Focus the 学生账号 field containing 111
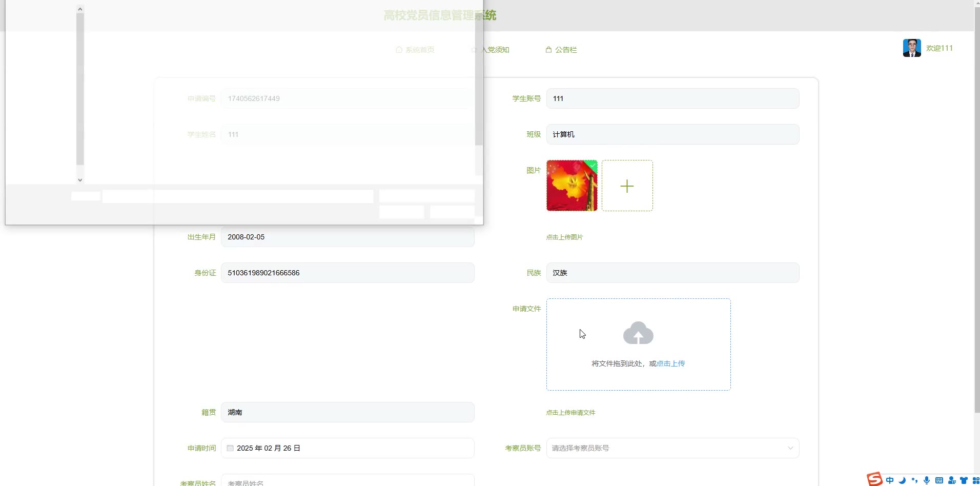Image resolution: width=980 pixels, height=486 pixels. 672,98
